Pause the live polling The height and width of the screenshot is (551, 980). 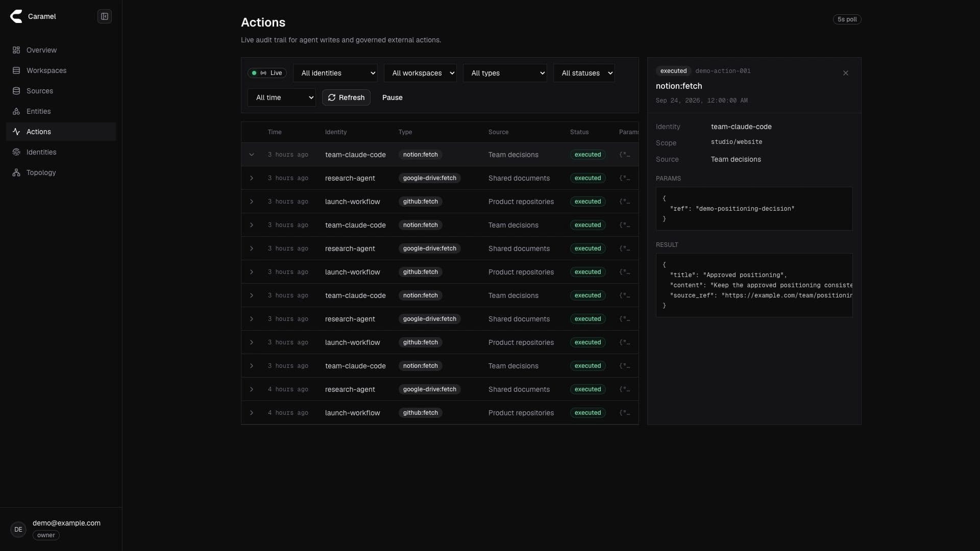392,97
